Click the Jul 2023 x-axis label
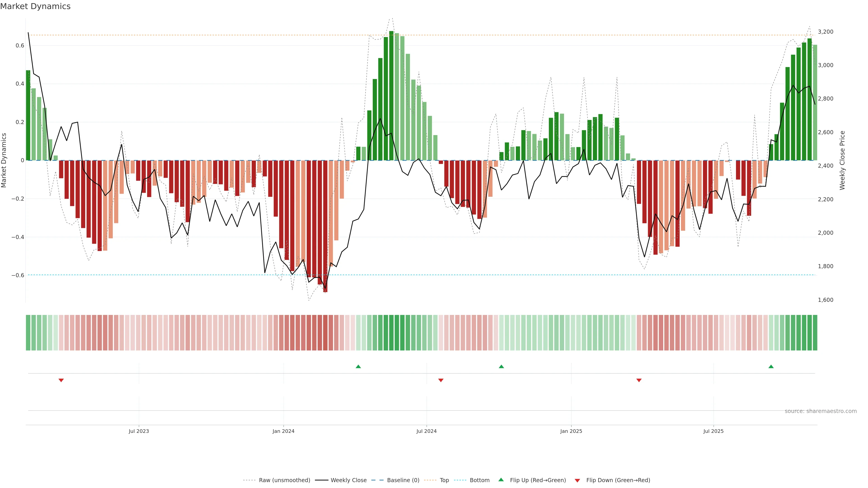 pyautogui.click(x=139, y=431)
